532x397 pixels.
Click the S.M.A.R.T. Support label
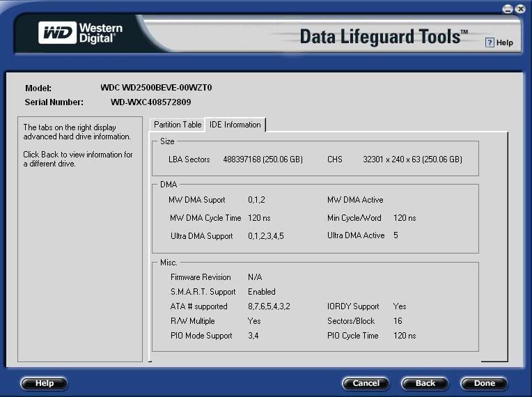(x=203, y=292)
